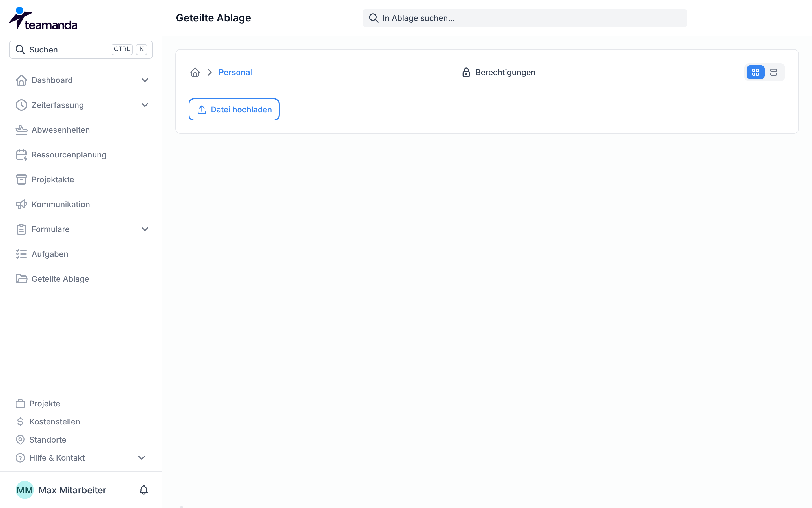Open the sidebar Suchen search box
The height and width of the screenshot is (508, 812).
[x=81, y=50]
